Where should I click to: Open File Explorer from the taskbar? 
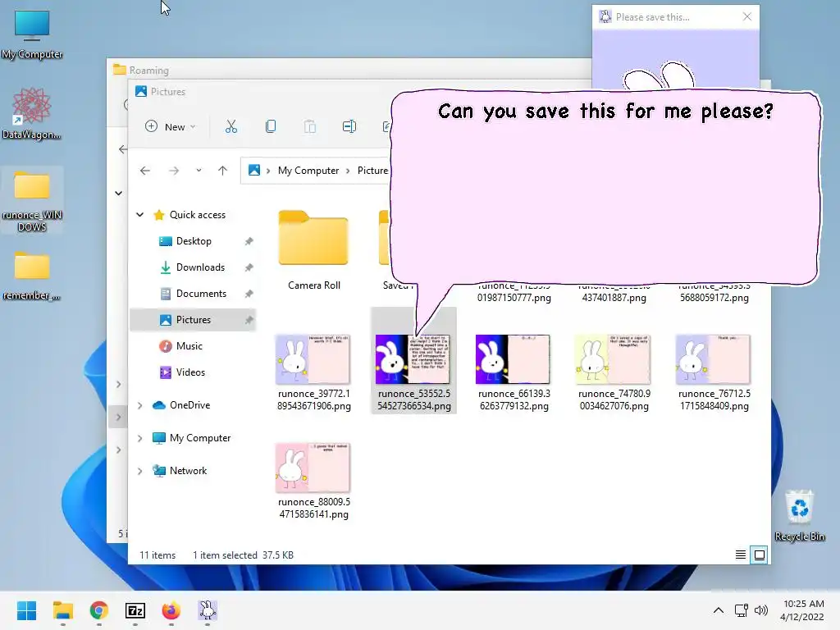(x=63, y=610)
